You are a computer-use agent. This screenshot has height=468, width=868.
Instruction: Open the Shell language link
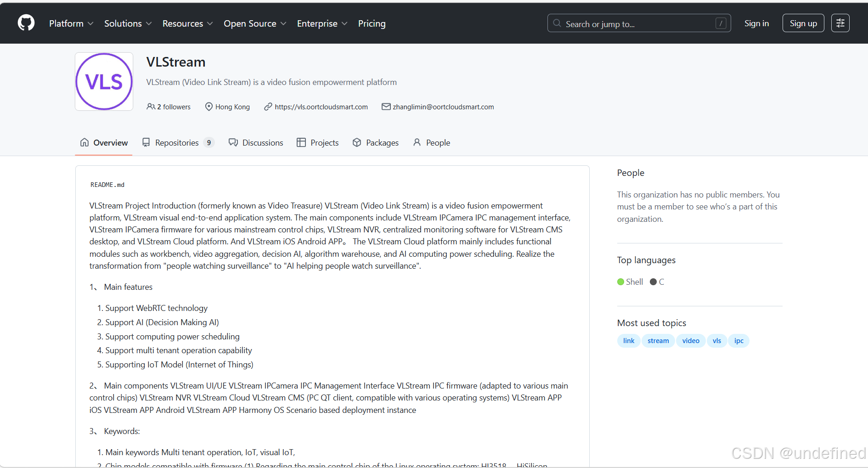tap(630, 282)
